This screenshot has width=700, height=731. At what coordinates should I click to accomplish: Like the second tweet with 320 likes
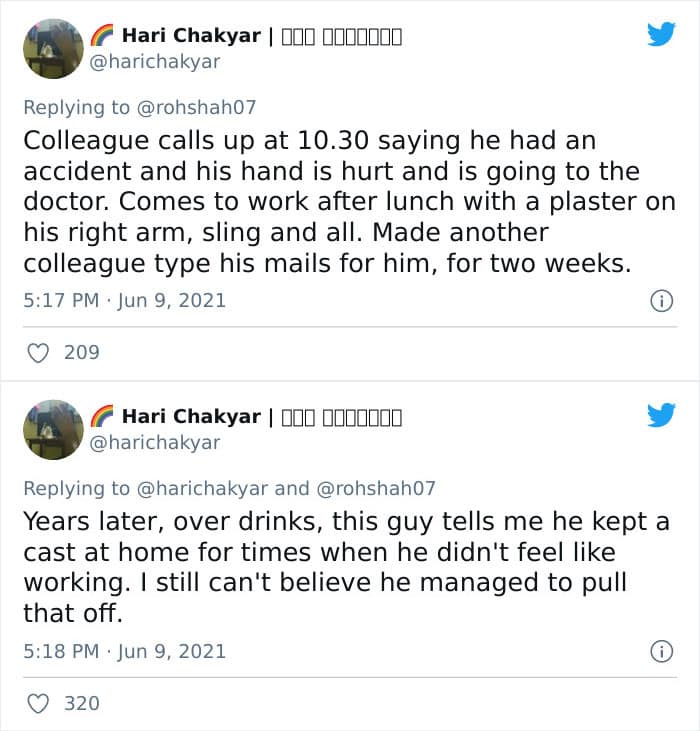(x=38, y=703)
